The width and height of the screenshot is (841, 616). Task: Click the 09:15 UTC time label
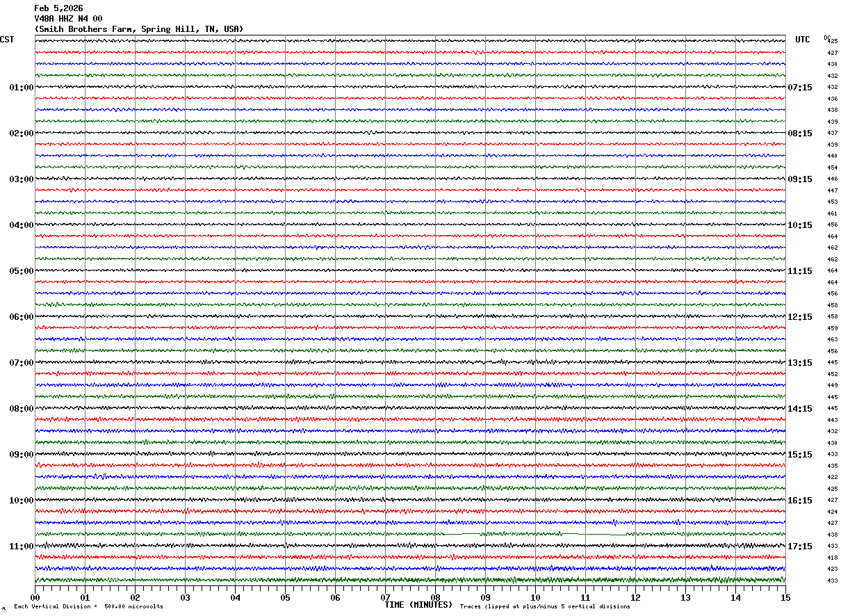pos(800,179)
